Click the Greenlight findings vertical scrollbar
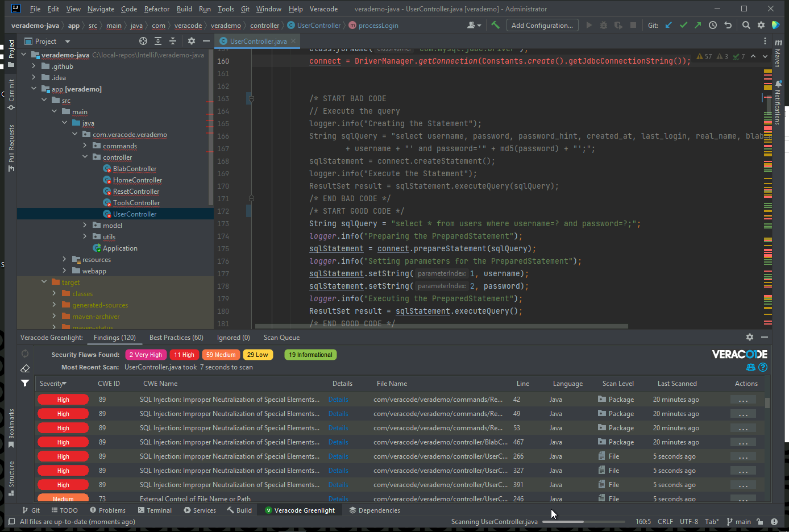Screen dimensions: 789x532 tap(767, 403)
